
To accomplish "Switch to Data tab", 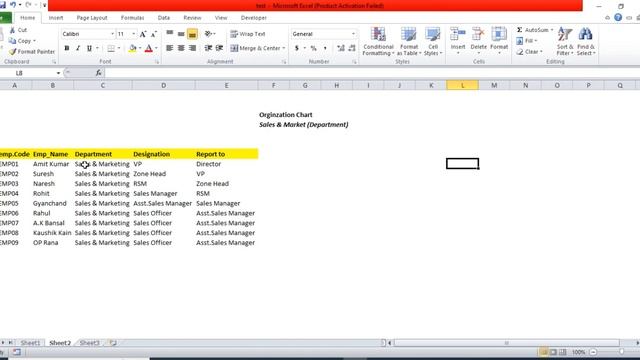I will click(164, 18).
